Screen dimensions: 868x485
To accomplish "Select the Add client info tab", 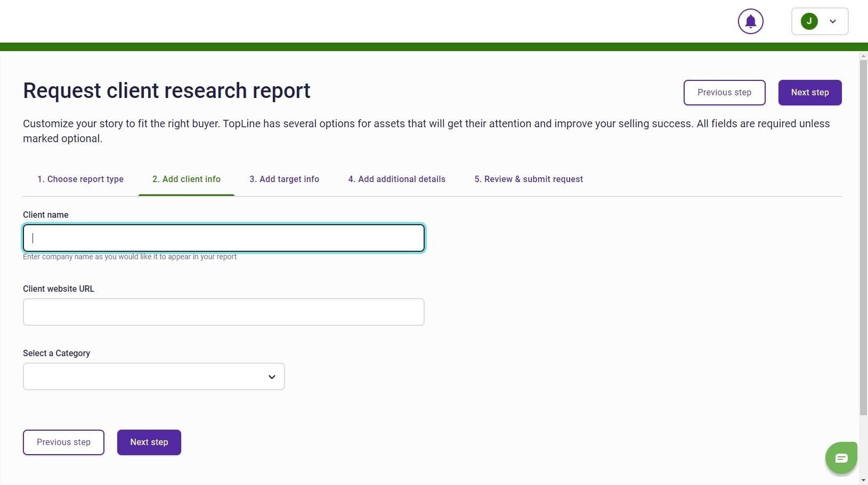I will (186, 179).
